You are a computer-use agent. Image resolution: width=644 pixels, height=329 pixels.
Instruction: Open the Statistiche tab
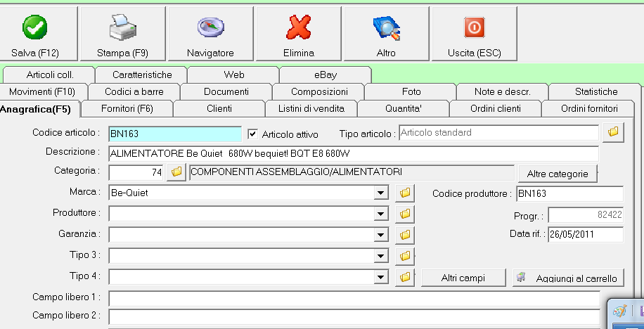[596, 91]
